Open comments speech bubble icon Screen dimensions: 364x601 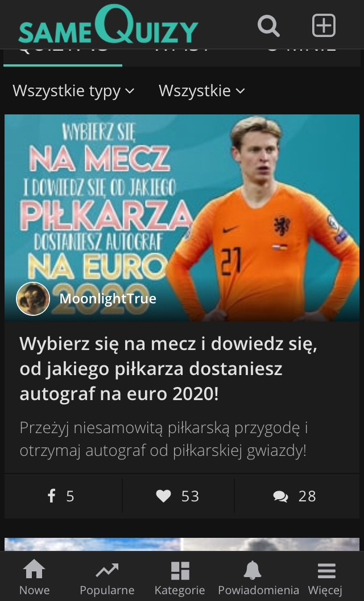point(280,496)
